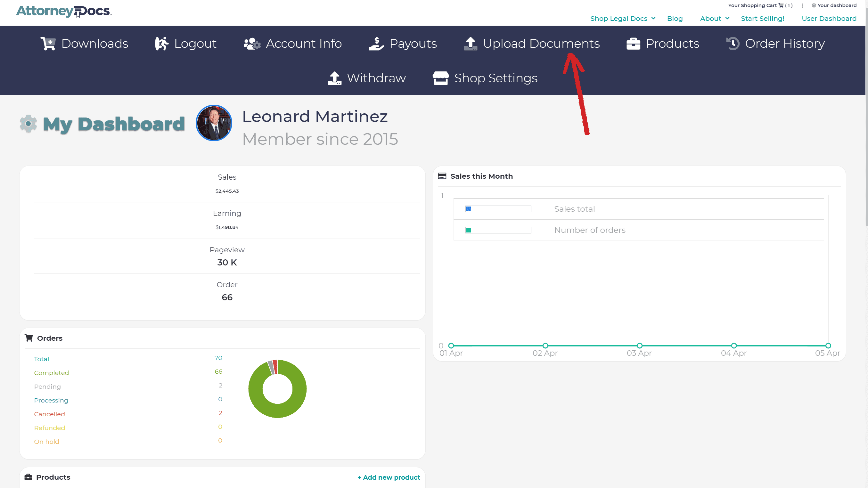Click the Sales this Month title

[481, 176]
